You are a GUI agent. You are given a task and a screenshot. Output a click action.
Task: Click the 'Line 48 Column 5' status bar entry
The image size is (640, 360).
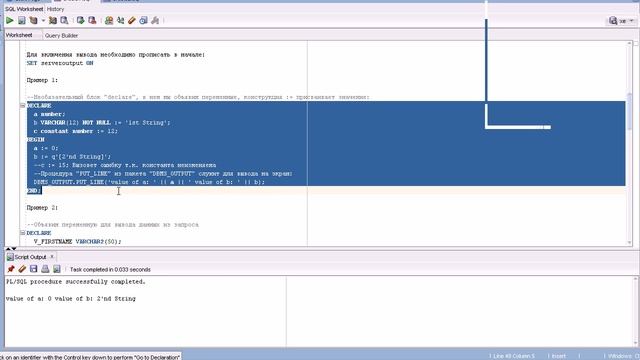[x=513, y=356]
